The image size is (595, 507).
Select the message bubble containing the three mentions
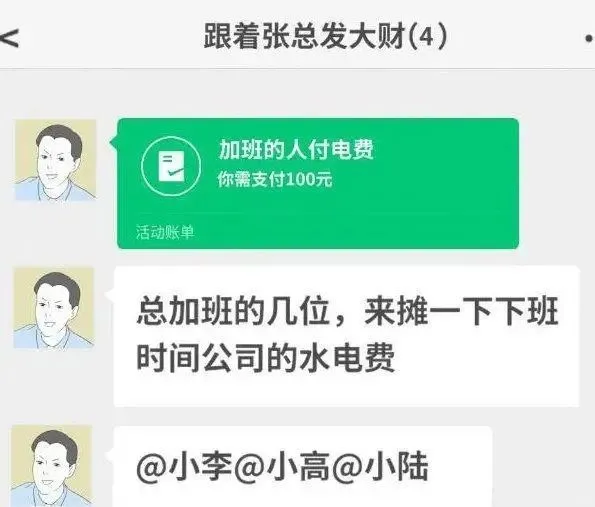point(303,466)
